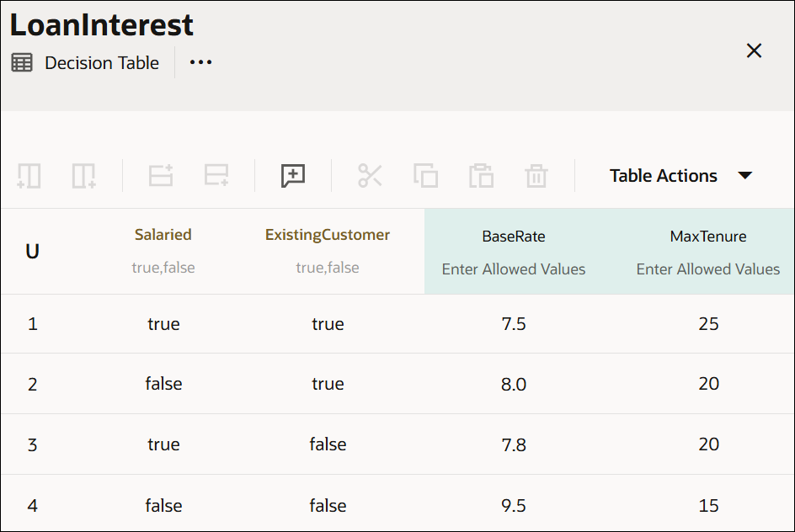Click BaseRate cell 7.5
This screenshot has width=795, height=532.
(514, 324)
